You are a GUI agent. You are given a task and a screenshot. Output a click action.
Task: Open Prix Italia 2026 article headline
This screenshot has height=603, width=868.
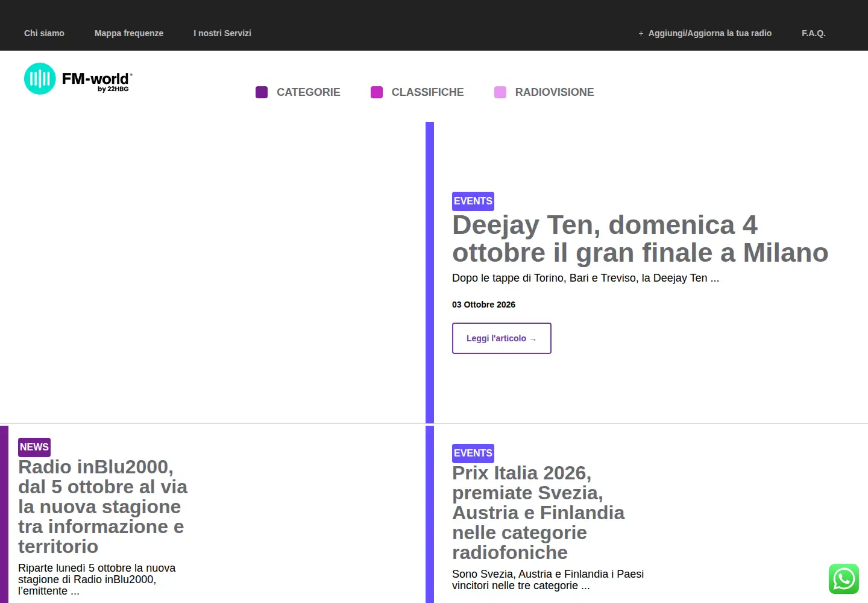pyautogui.click(x=538, y=513)
